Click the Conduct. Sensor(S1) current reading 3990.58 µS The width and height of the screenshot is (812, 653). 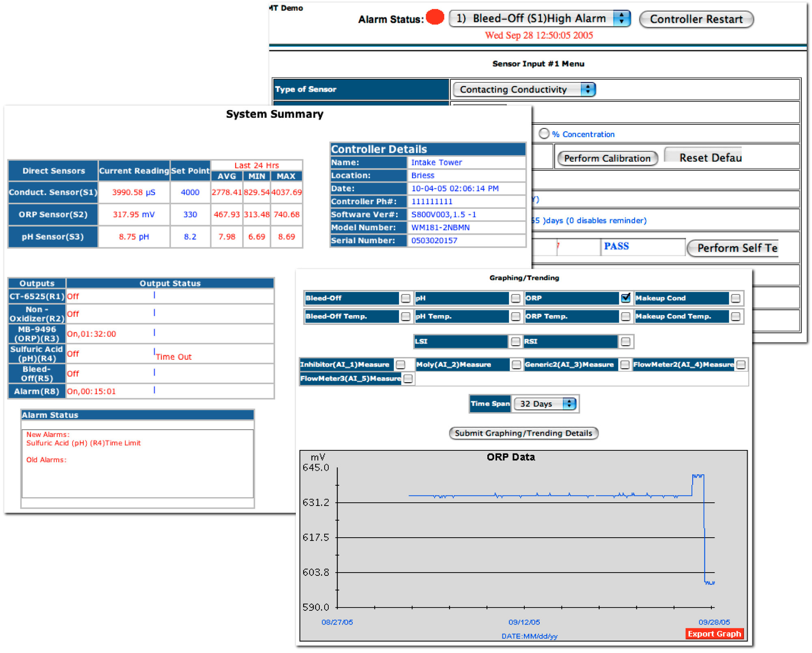click(134, 192)
